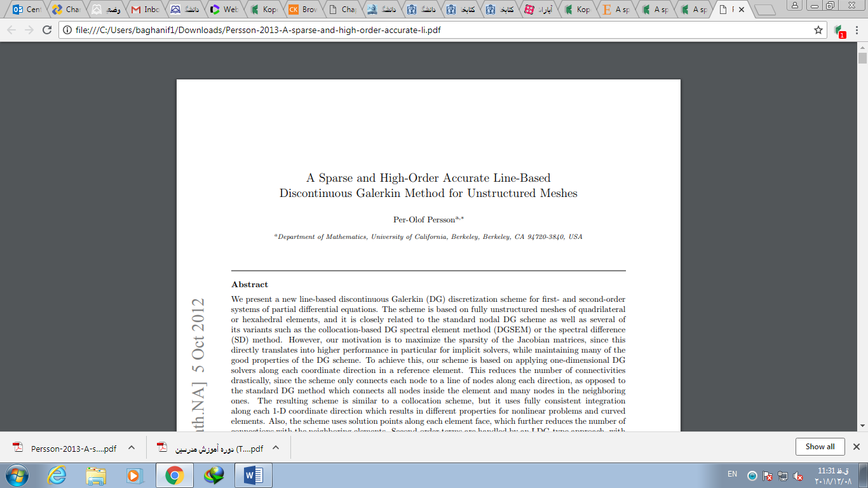Expand options for Persson-2013 PDF download
Screen dimensions: 868x488
pyautogui.click(x=132, y=447)
